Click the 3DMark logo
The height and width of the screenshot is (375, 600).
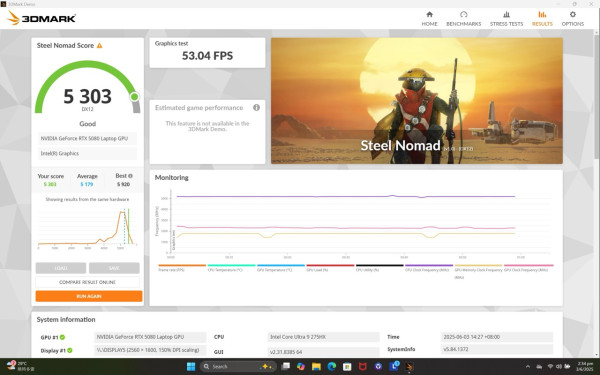tap(42, 18)
